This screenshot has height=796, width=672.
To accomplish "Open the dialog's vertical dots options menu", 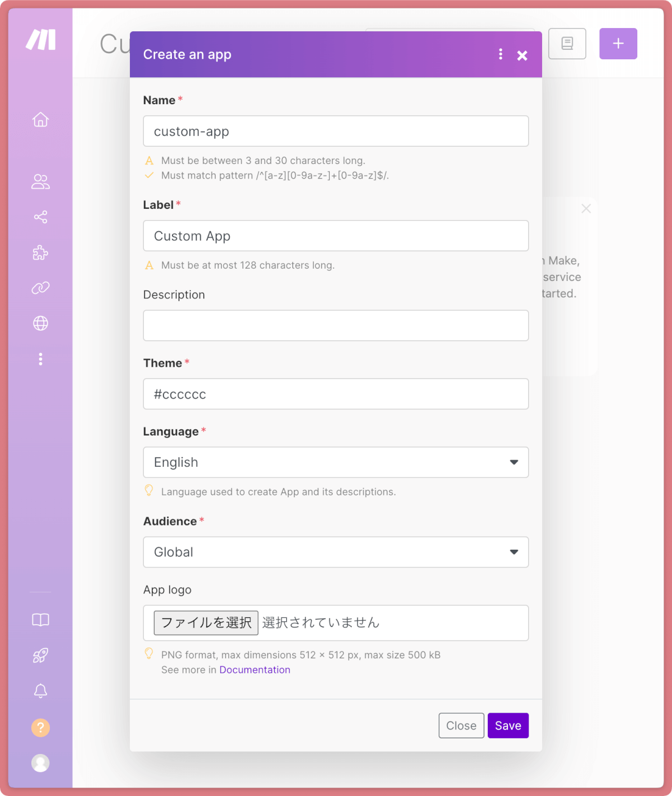I will [x=501, y=54].
